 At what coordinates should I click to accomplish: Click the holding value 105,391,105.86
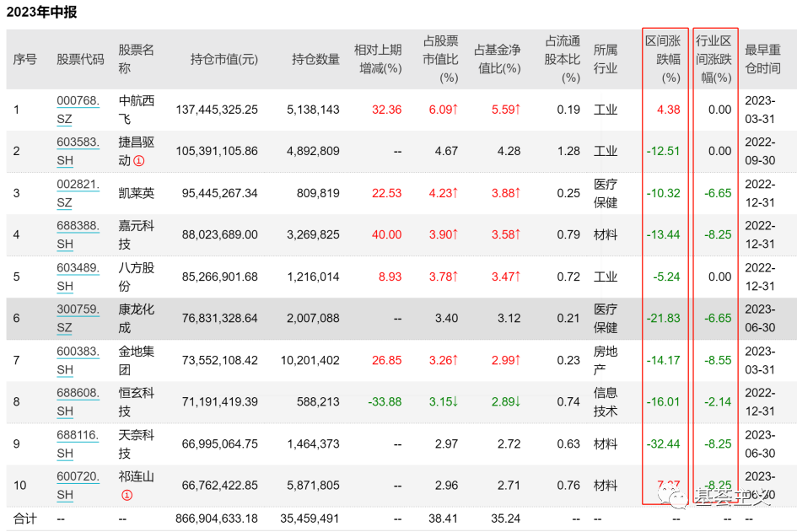[217, 152]
